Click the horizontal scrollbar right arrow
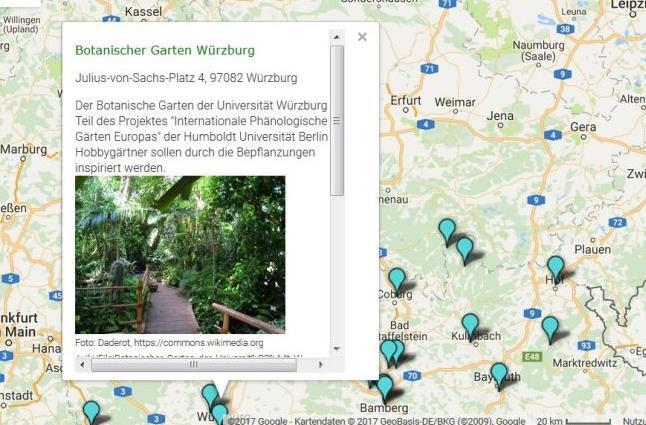The height and width of the screenshot is (425, 646). click(x=321, y=364)
